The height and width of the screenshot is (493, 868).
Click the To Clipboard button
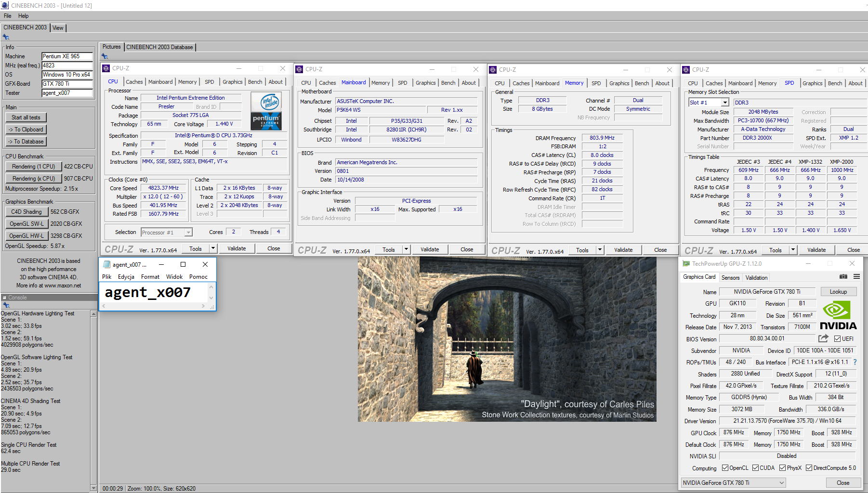pyautogui.click(x=26, y=130)
